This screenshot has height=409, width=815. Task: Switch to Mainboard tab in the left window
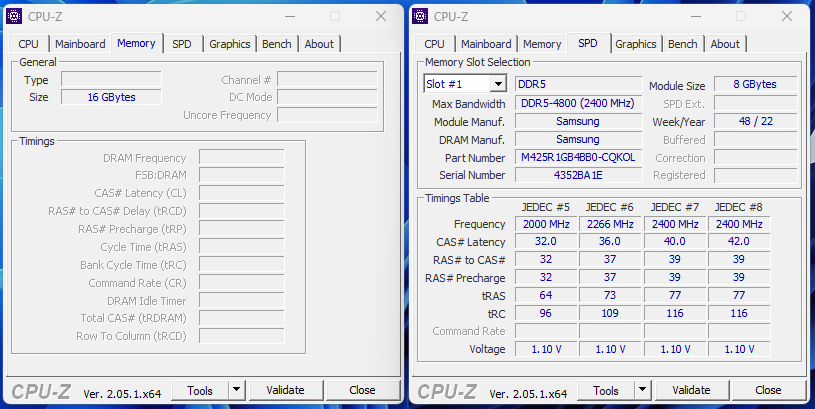click(80, 44)
